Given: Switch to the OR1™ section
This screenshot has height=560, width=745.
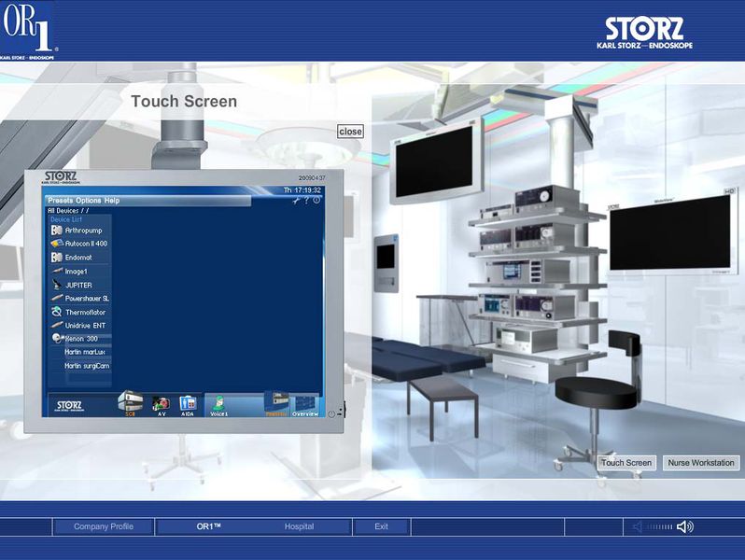Looking at the screenshot, I should pos(208,526).
